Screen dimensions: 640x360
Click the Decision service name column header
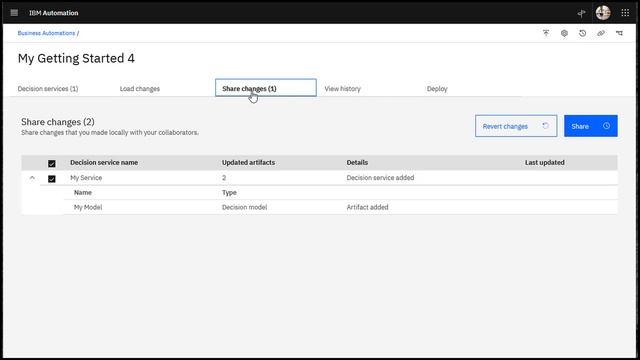[x=104, y=162]
